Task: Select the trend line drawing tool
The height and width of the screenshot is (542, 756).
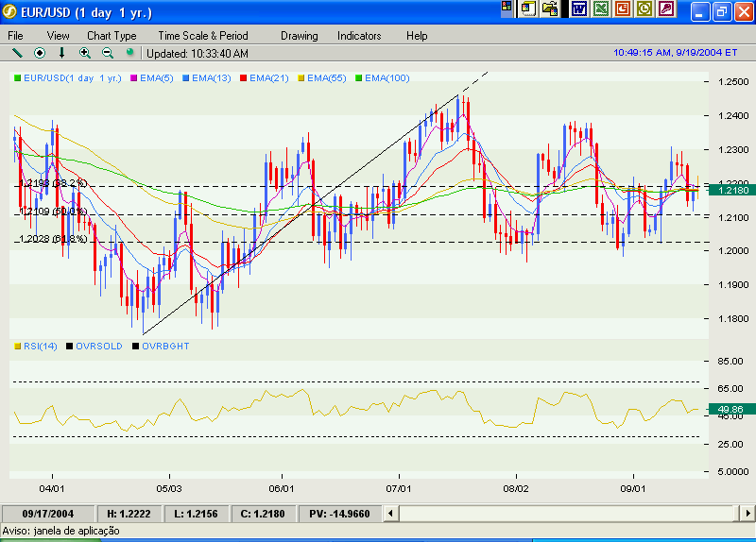Action: point(16,53)
